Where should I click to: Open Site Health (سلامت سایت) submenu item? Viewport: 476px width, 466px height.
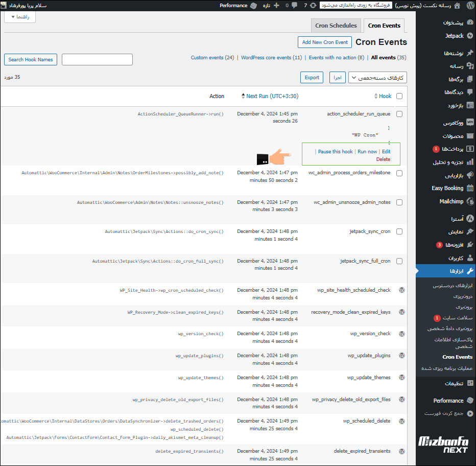(457, 318)
